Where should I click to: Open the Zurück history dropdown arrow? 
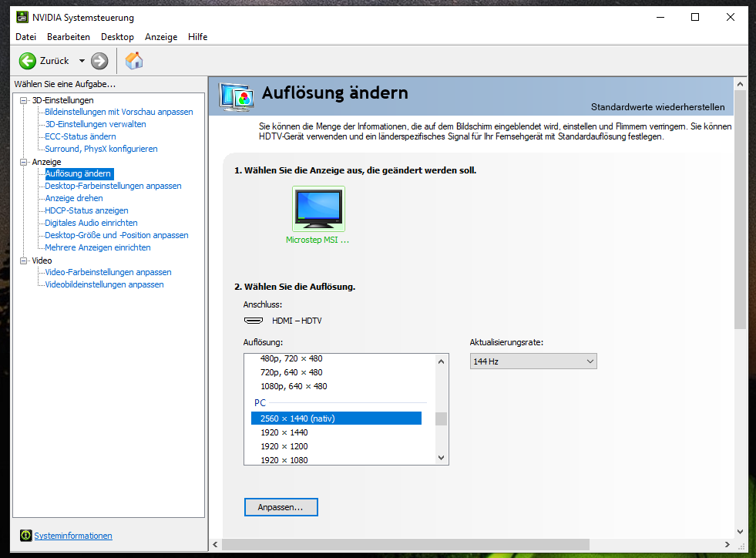[x=82, y=61]
